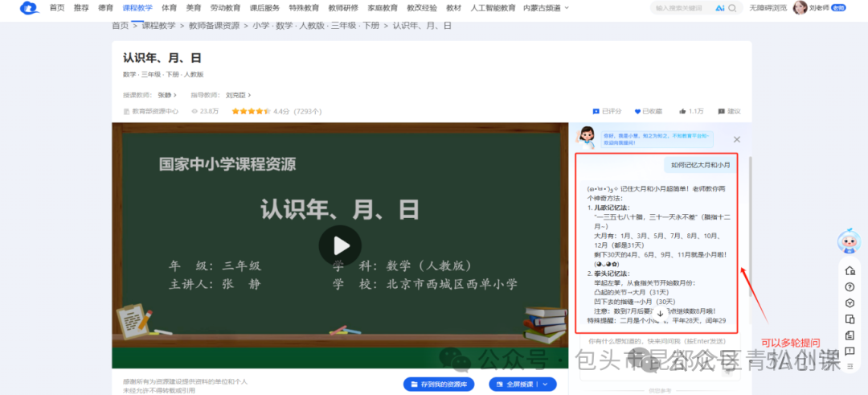Go to 教师研修 in top navigation

coord(343,8)
